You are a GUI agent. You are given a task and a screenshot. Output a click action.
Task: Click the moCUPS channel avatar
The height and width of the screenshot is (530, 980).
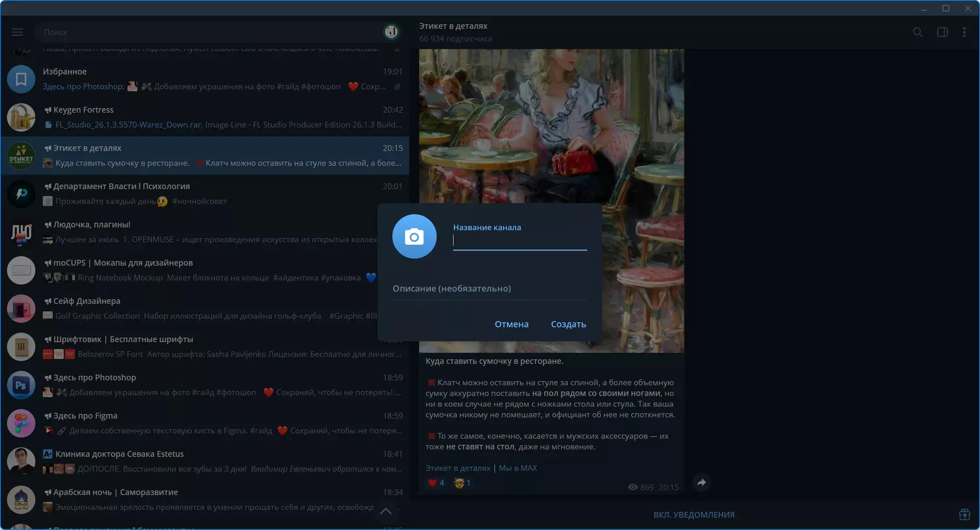tap(21, 270)
